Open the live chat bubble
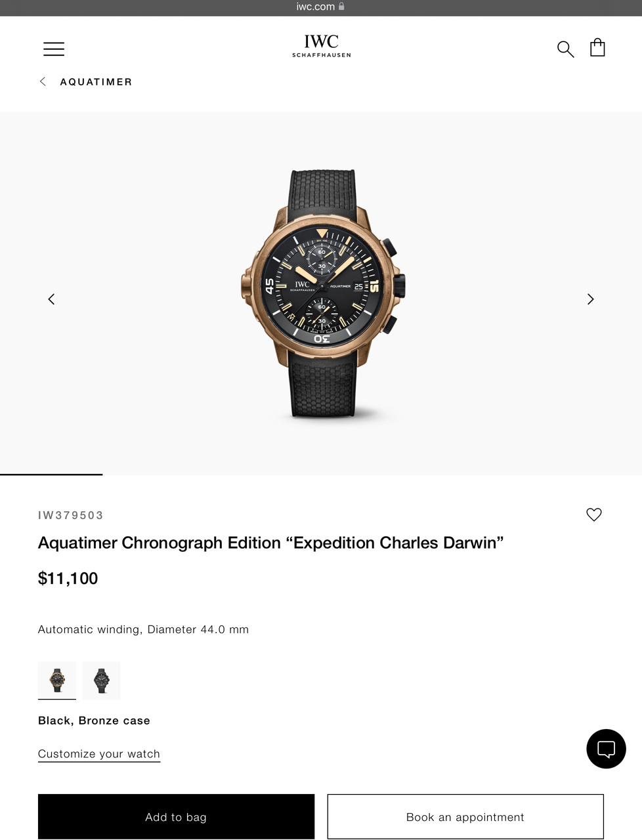Screen dimensions: 642x840 click(606, 749)
